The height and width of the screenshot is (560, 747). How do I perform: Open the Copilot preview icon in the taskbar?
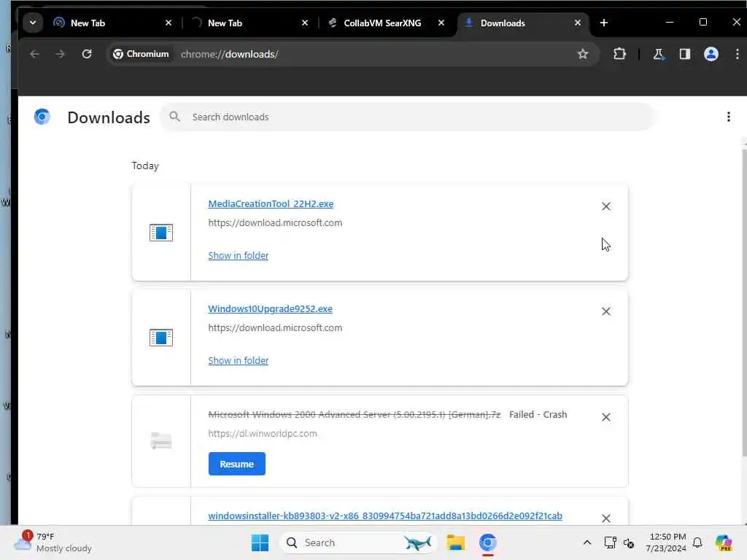point(723,542)
